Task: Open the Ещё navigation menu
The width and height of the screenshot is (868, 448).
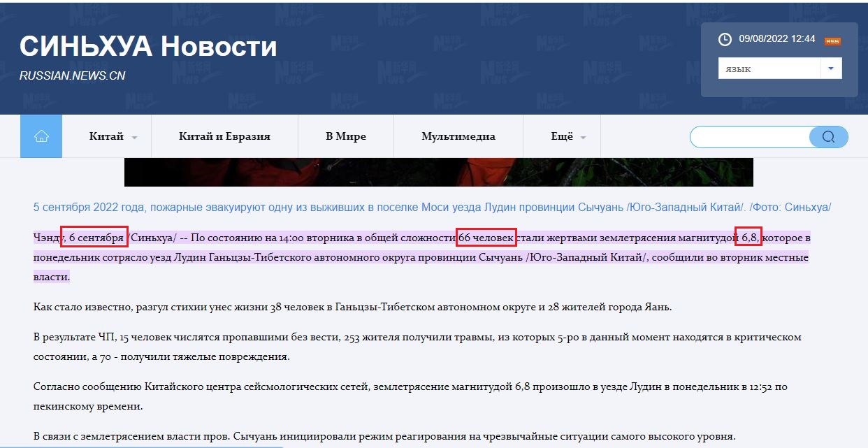Action: click(562, 136)
